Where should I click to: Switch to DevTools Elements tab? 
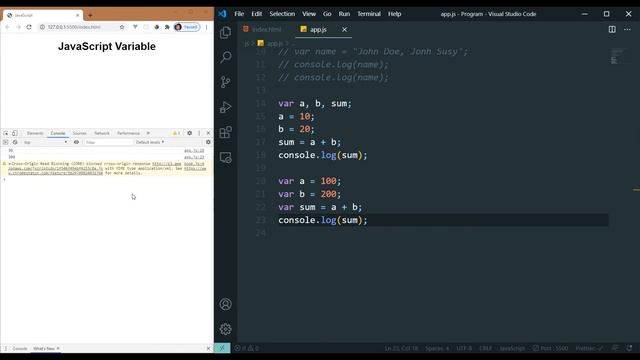35,133
